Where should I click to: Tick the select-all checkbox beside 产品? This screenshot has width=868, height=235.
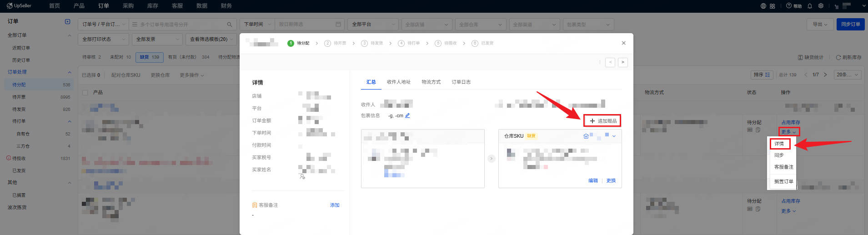point(85,92)
